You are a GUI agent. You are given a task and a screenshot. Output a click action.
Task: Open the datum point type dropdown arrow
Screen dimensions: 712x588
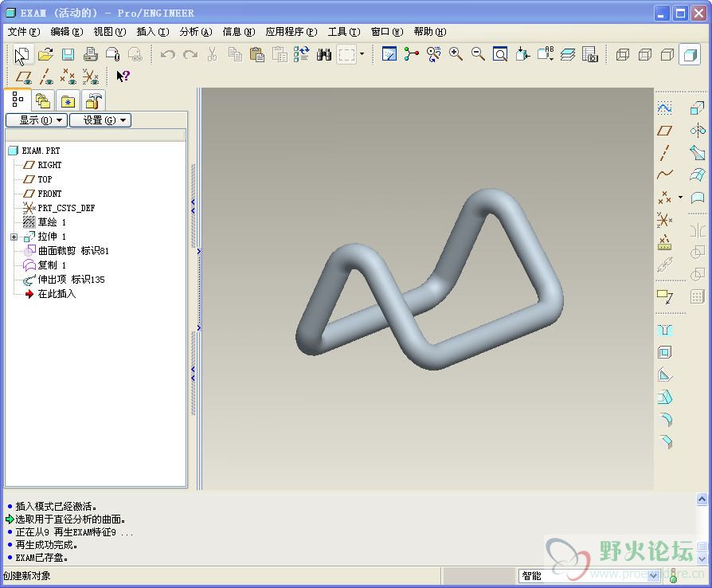click(680, 198)
